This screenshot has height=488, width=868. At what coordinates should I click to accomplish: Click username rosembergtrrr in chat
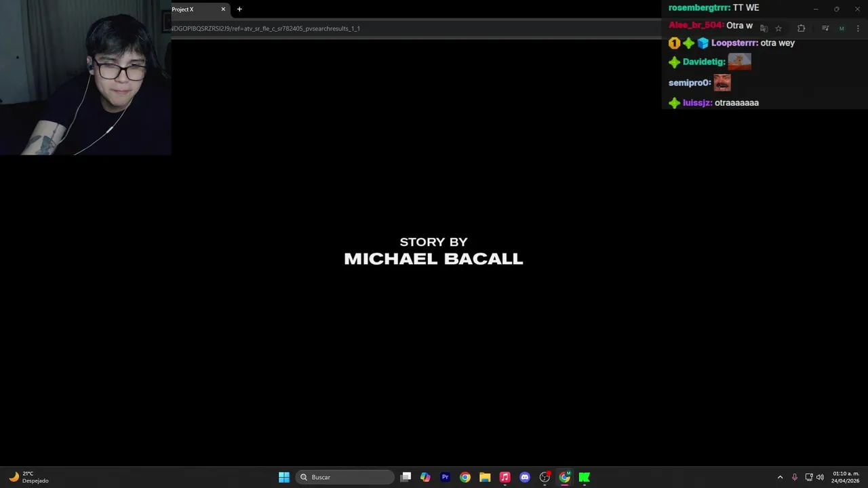tap(699, 7)
